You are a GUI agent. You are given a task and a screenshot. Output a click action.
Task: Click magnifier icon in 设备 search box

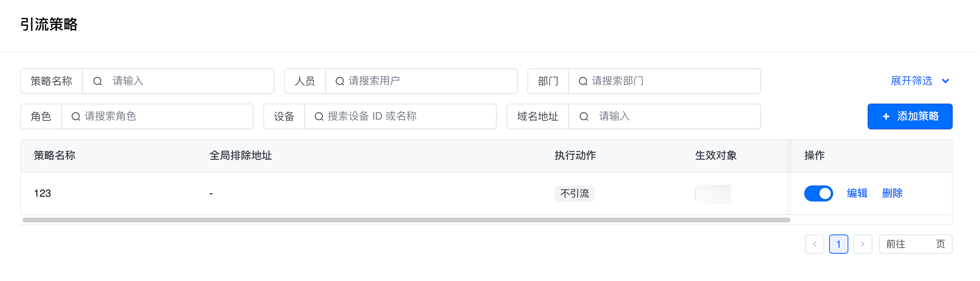319,116
